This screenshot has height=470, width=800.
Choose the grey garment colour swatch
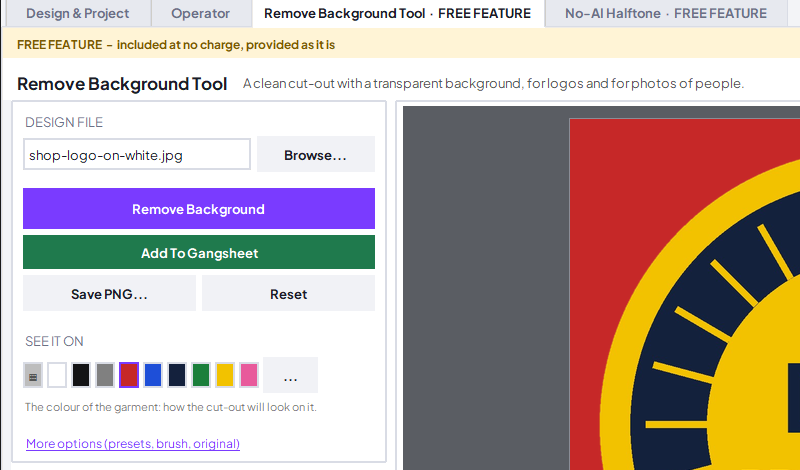[105, 376]
